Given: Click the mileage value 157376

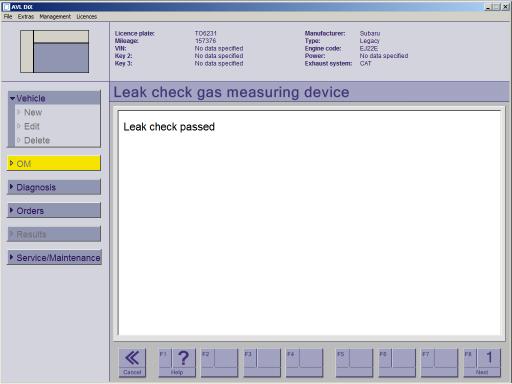Looking at the screenshot, I should tap(205, 41).
